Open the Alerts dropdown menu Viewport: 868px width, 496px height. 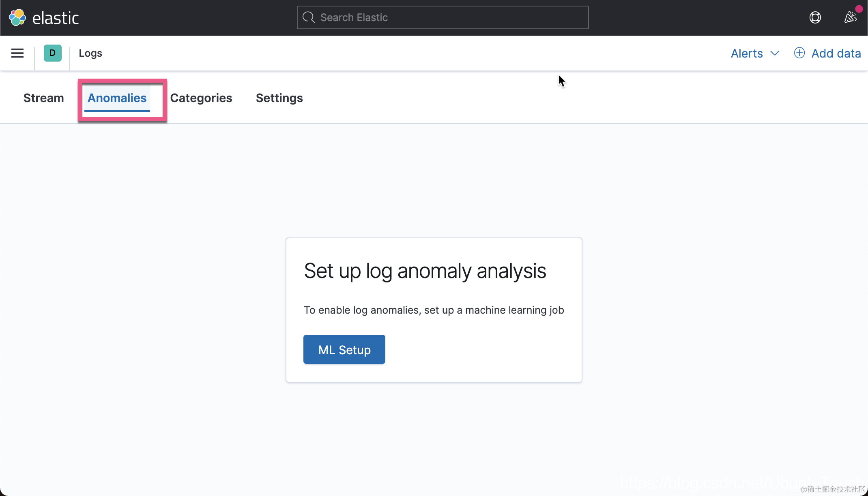click(x=747, y=53)
